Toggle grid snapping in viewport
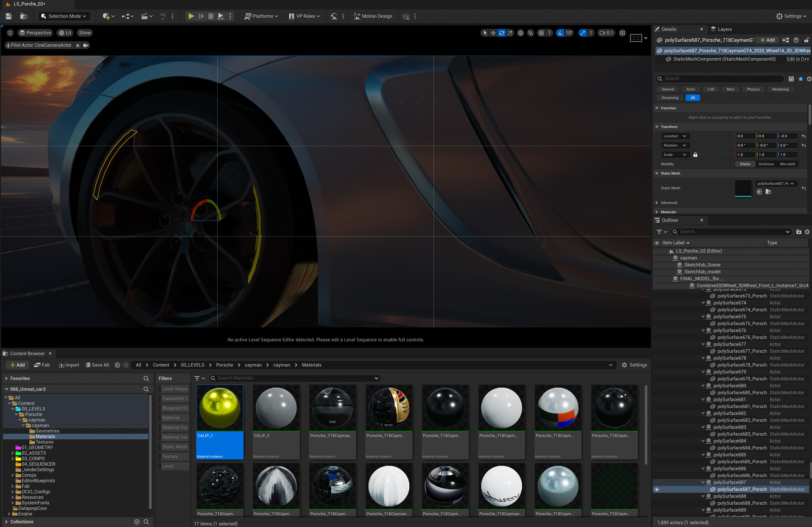Screen dimensions: 812x527 point(541,33)
